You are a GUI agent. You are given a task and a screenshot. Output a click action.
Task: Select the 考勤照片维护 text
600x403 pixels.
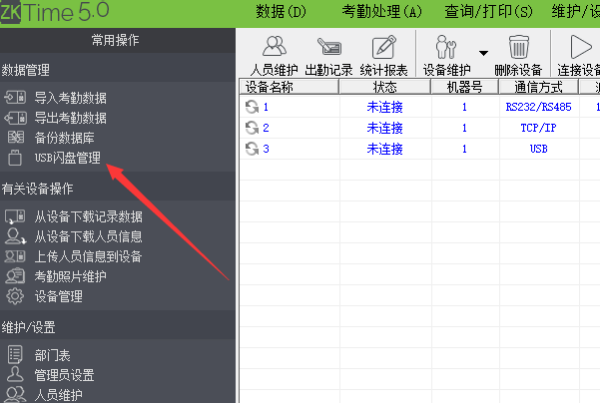(x=71, y=277)
